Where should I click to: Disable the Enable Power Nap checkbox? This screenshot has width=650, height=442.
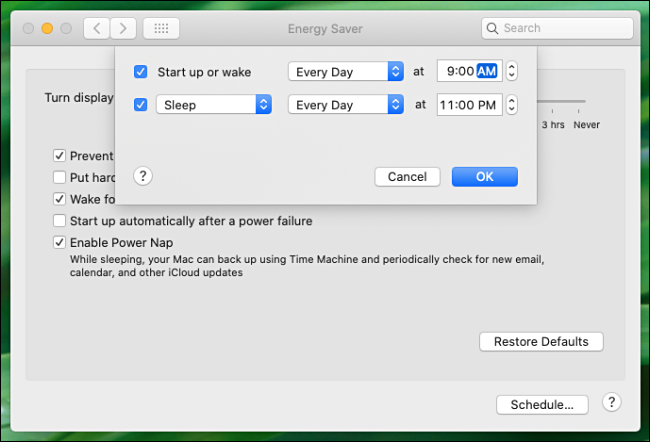point(59,242)
